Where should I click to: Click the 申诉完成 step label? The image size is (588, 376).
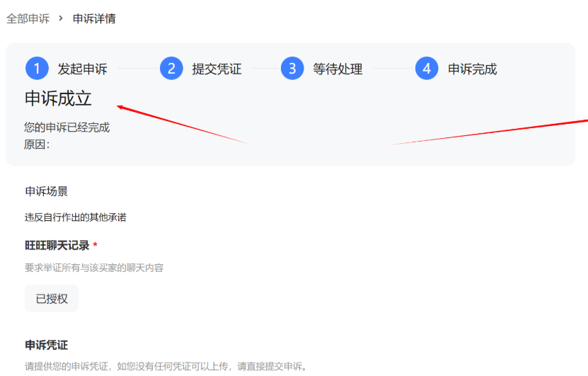tap(472, 69)
